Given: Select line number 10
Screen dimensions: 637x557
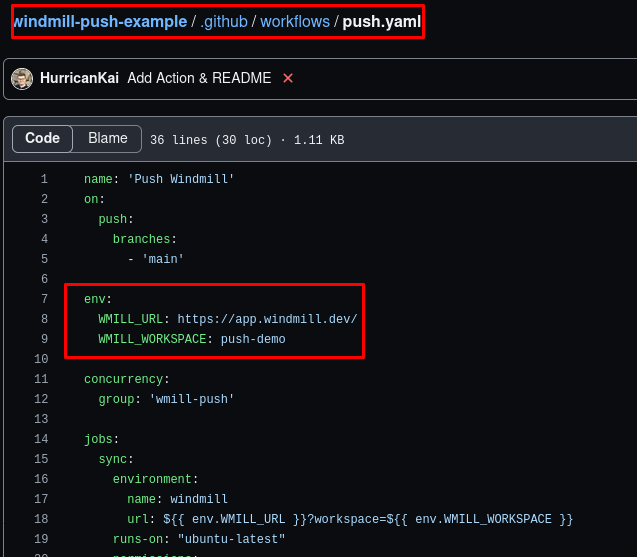Looking at the screenshot, I should tap(41, 359).
